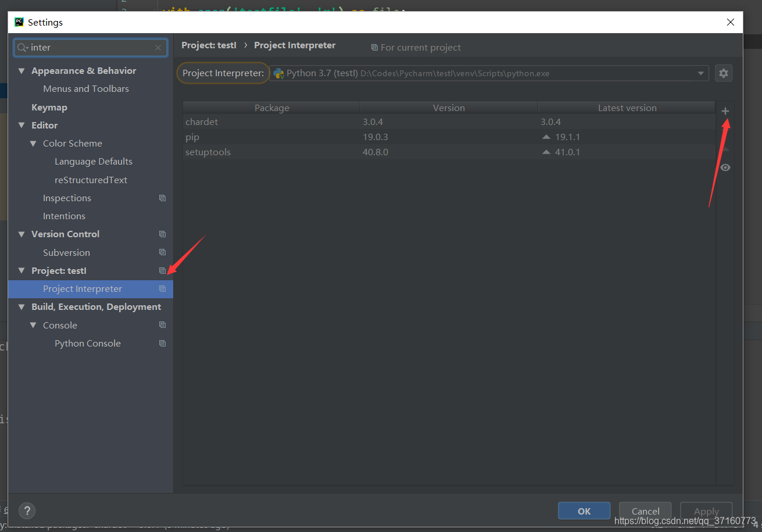Click the per-project icon beside Project Interpreter

(x=162, y=288)
